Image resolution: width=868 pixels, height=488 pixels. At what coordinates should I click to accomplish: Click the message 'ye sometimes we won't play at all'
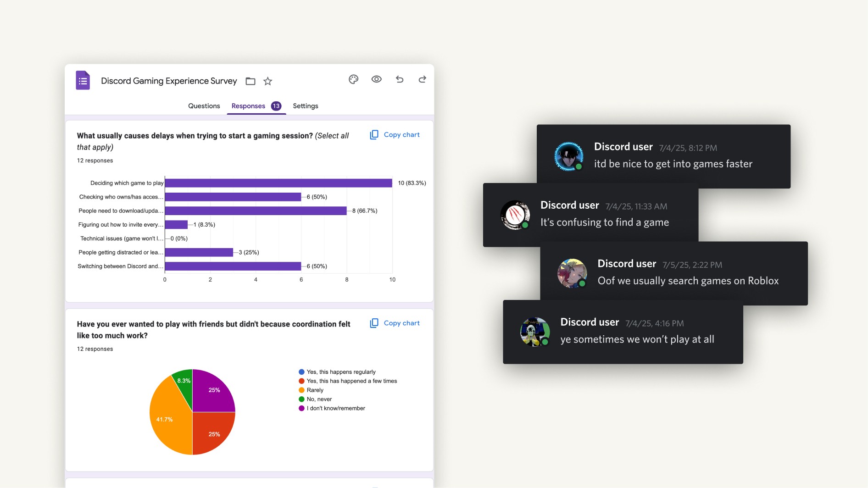click(x=637, y=339)
